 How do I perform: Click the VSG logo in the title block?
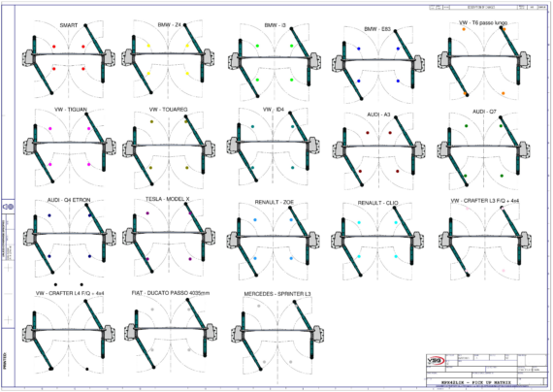coord(436,361)
